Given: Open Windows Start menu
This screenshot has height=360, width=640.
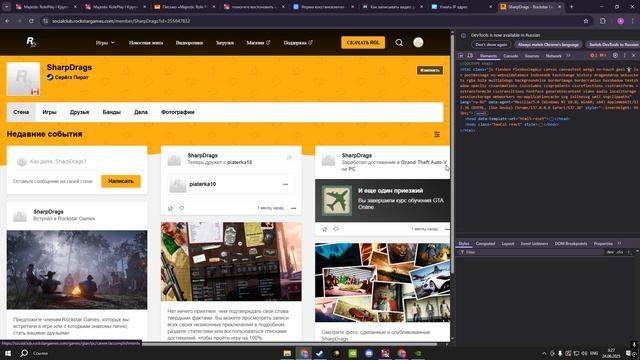Looking at the screenshot, I should [x=7, y=353].
